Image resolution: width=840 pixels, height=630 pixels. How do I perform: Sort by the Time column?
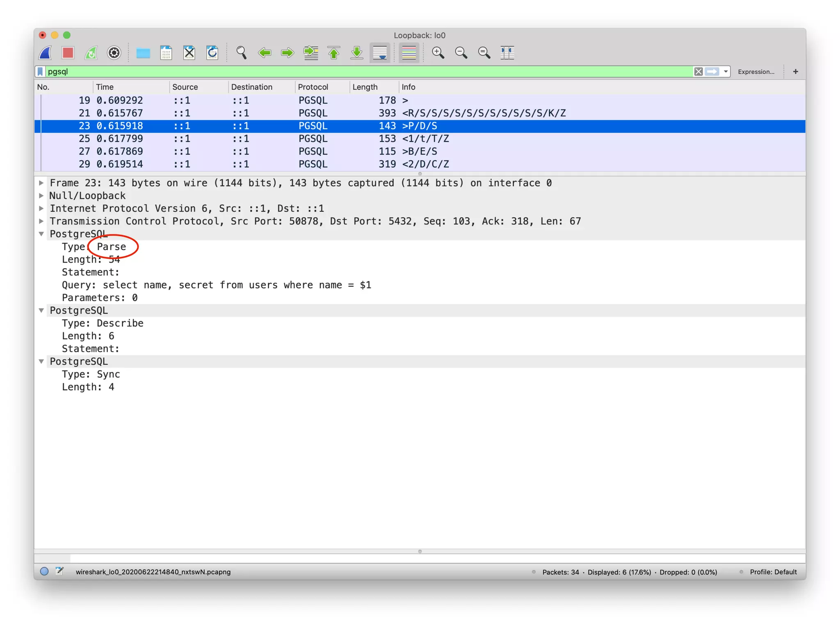(131, 87)
